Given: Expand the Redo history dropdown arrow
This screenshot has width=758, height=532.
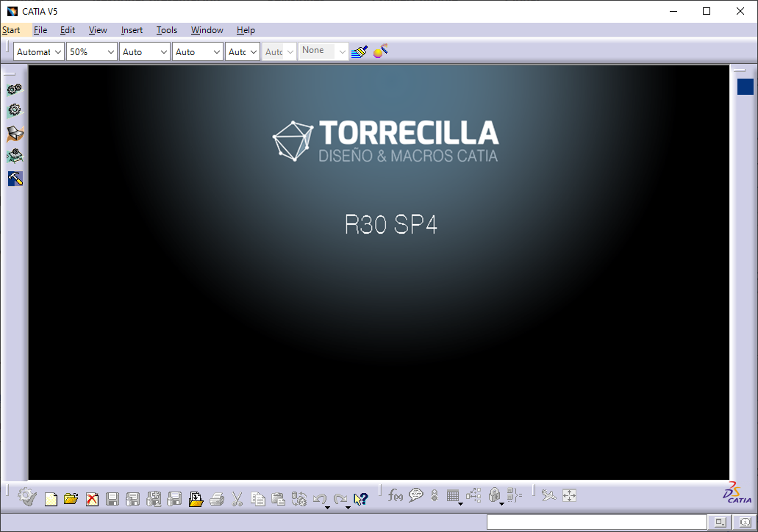Looking at the screenshot, I should (x=348, y=507).
